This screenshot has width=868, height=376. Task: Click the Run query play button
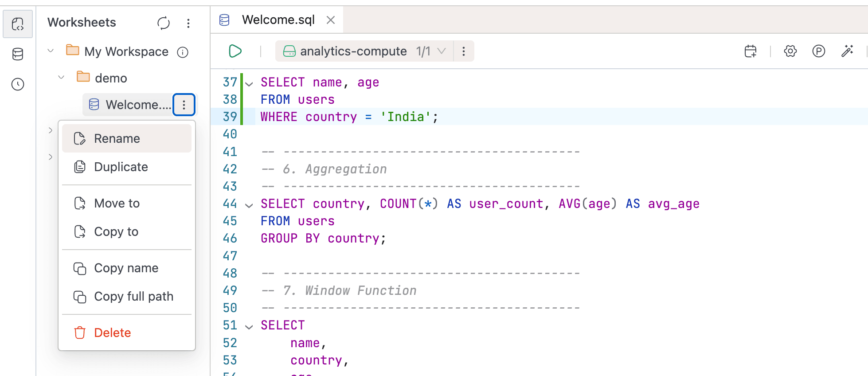235,51
